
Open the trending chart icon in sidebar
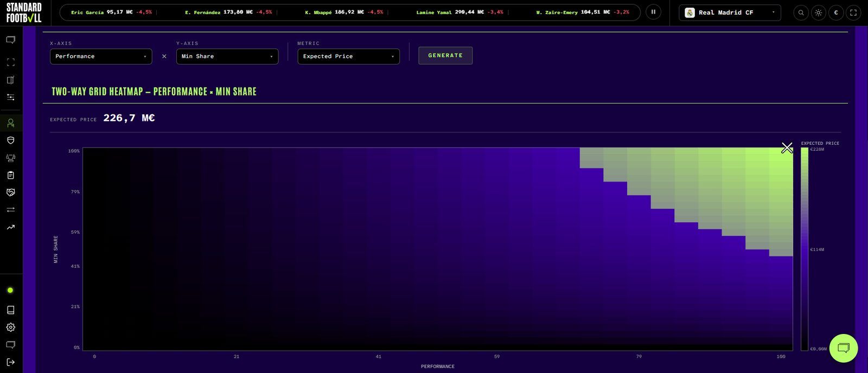(x=10, y=227)
